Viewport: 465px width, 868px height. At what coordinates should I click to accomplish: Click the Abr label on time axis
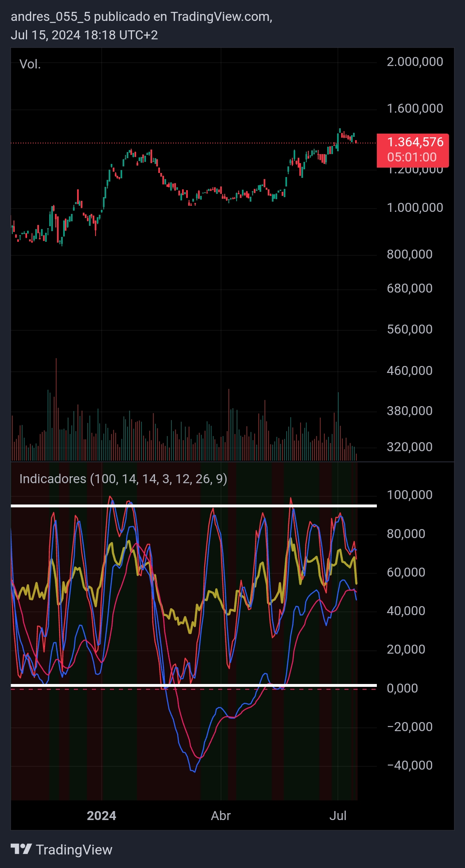(221, 816)
